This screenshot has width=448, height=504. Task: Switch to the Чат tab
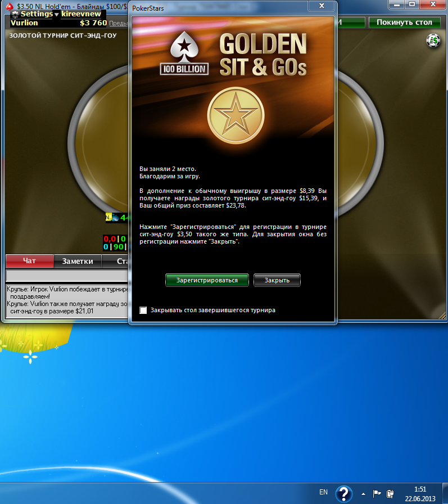(x=29, y=261)
